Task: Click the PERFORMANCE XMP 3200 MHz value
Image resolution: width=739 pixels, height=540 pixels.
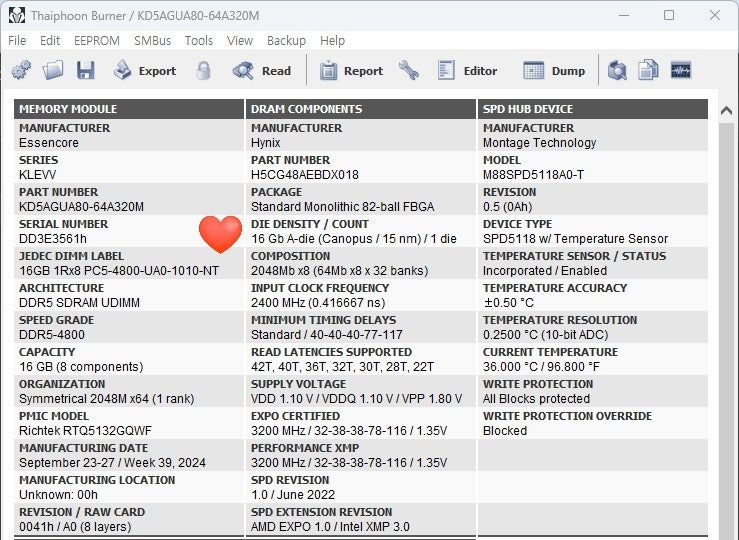Action: [x=349, y=463]
